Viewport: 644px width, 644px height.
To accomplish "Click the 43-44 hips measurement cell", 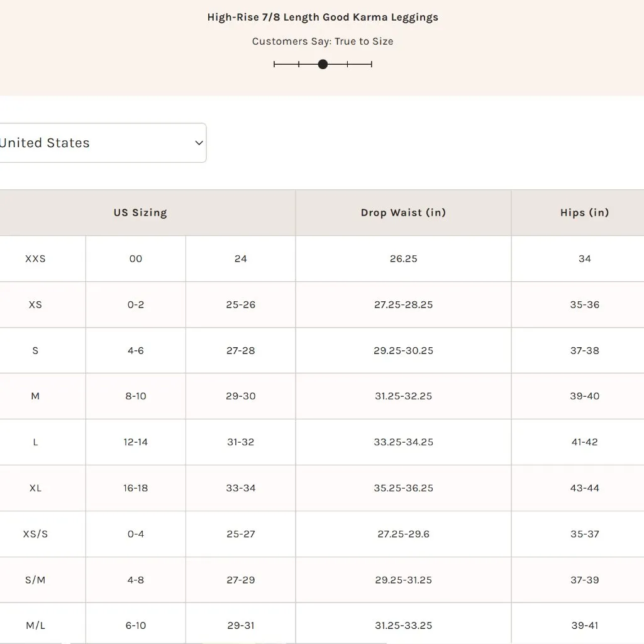I will (x=584, y=488).
